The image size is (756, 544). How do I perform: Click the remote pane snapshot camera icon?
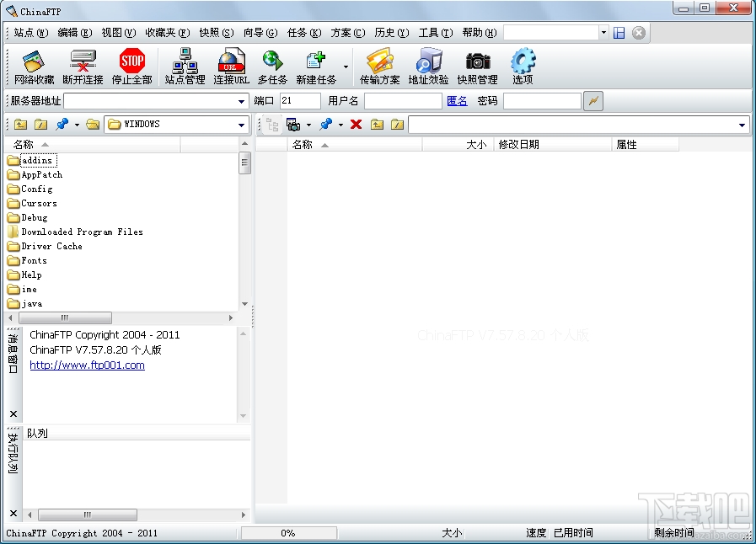[293, 125]
